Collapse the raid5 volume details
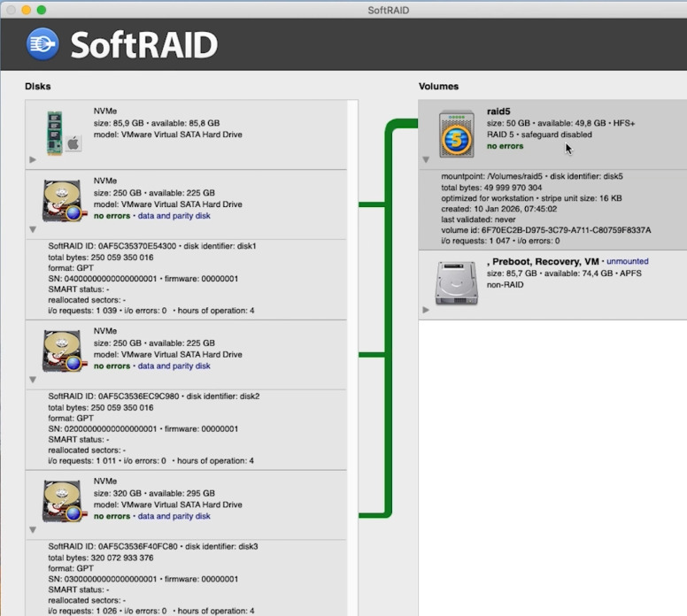This screenshot has height=616, width=687. pos(426,159)
